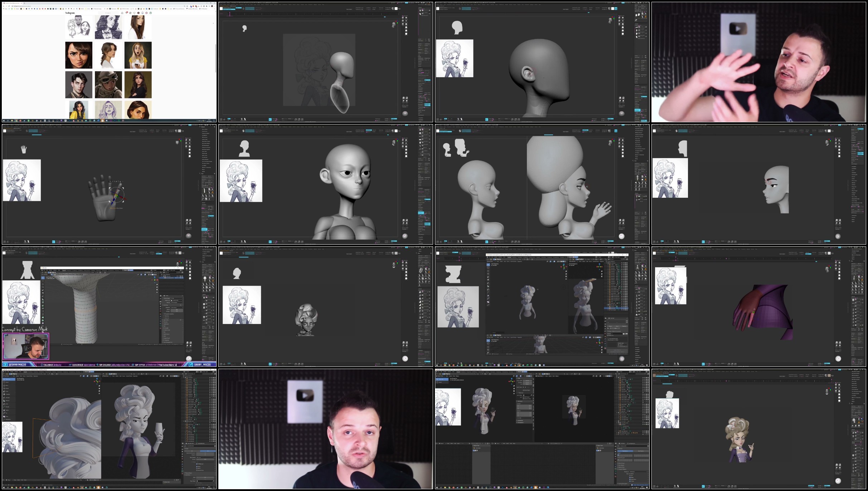This screenshot has width=868, height=491.
Task: Select Annotate tool in bottom-left Blender toolbar
Action: pyautogui.click(x=6, y=398)
